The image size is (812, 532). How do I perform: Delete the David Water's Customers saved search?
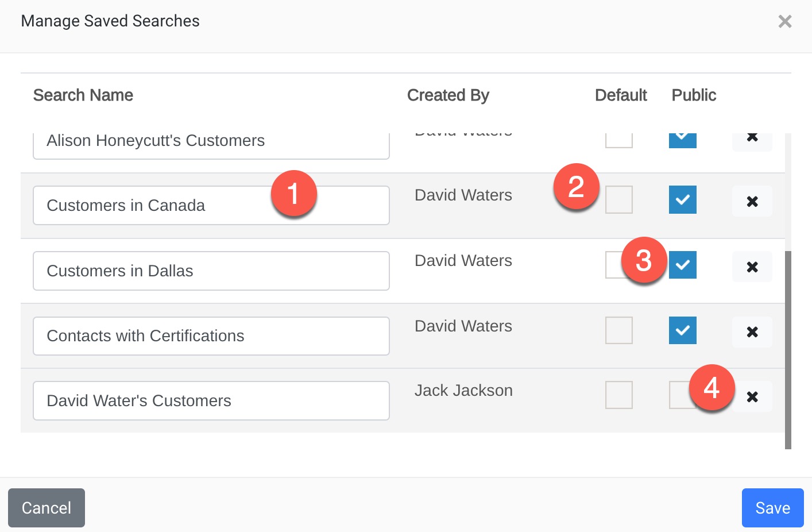coord(752,396)
